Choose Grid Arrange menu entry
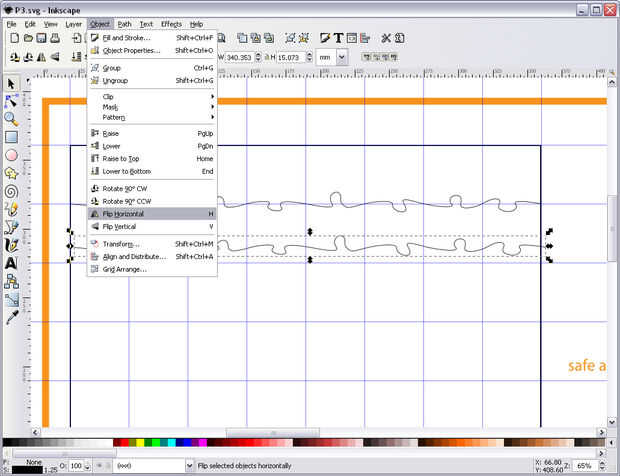The height and width of the screenshot is (476, 620). click(x=152, y=269)
